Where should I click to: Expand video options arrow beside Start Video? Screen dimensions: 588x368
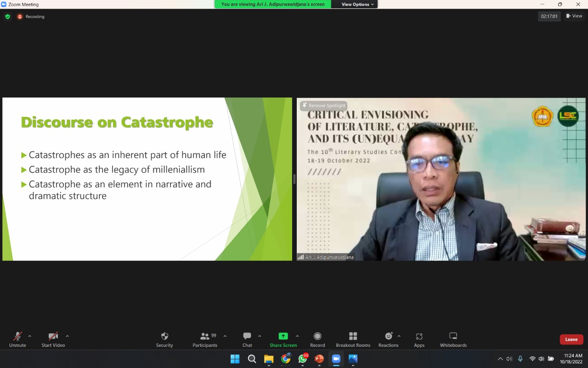[x=67, y=336]
